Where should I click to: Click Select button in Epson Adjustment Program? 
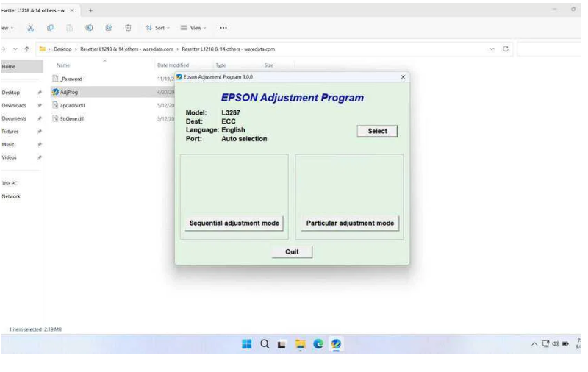tap(377, 131)
